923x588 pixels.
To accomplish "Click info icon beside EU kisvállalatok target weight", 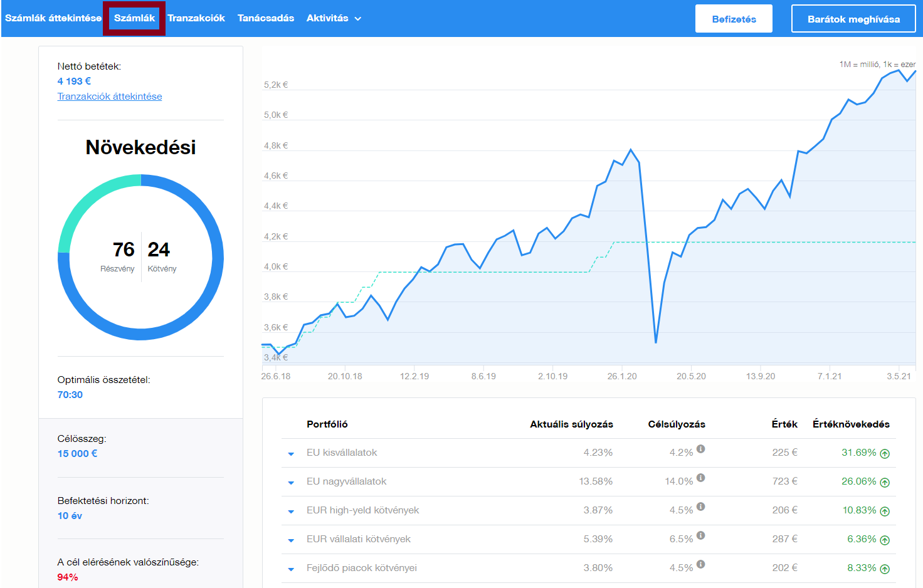I will pos(700,449).
